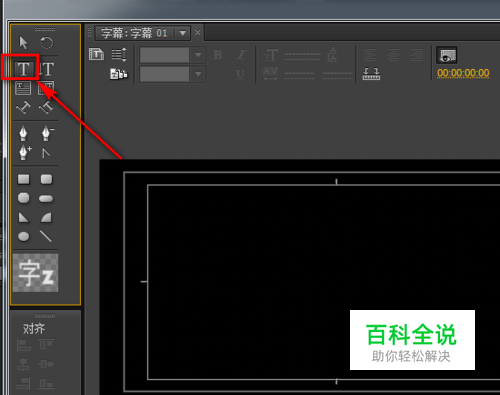Select the 字幕: 字幕 01 tab

135,33
